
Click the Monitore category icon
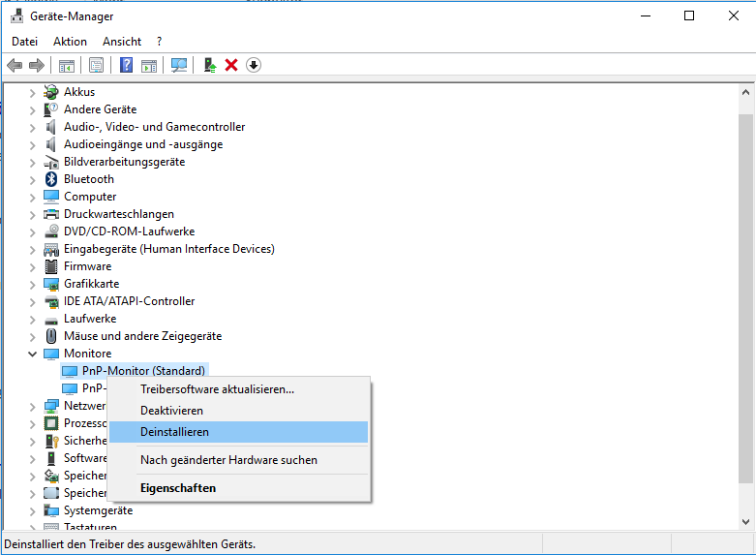pyautogui.click(x=51, y=354)
